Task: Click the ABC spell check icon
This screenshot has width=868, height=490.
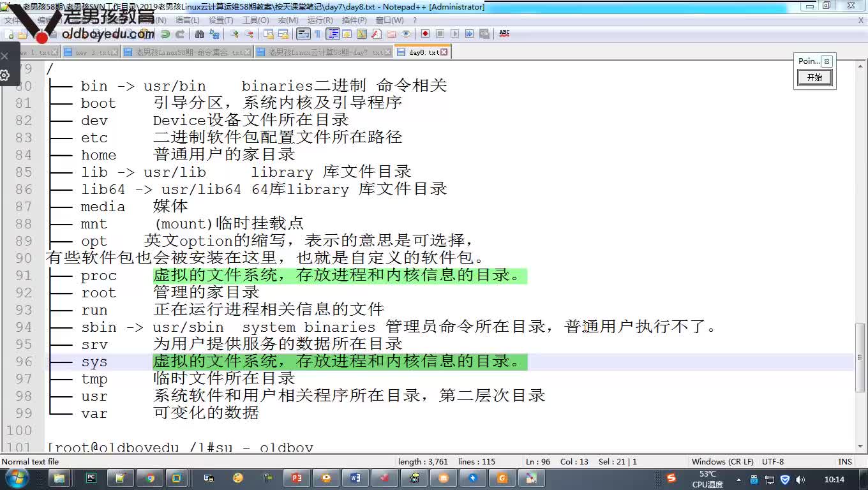Action: tap(504, 33)
